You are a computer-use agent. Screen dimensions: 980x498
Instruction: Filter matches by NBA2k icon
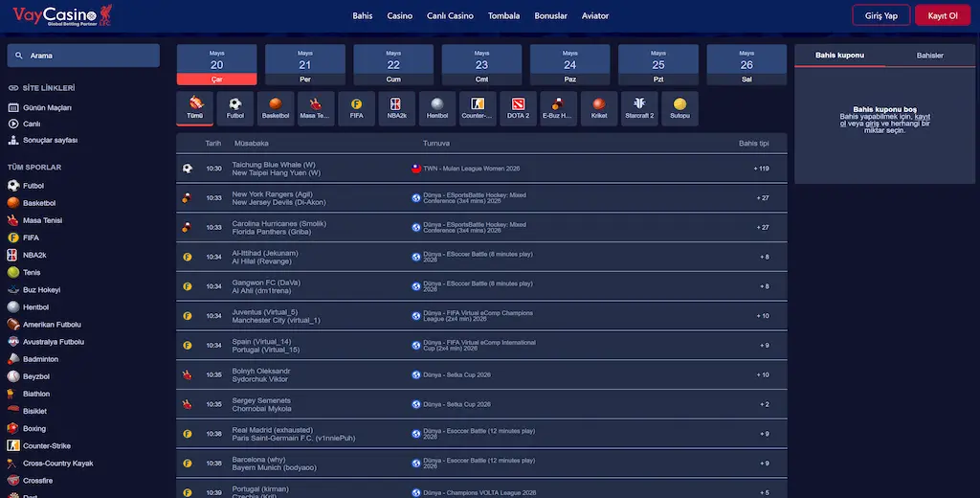pyautogui.click(x=396, y=108)
